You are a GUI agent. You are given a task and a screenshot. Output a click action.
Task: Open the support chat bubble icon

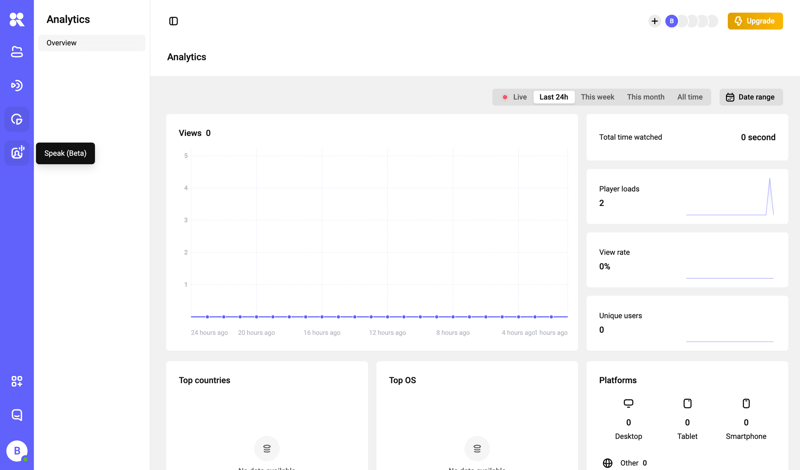pyautogui.click(x=17, y=415)
